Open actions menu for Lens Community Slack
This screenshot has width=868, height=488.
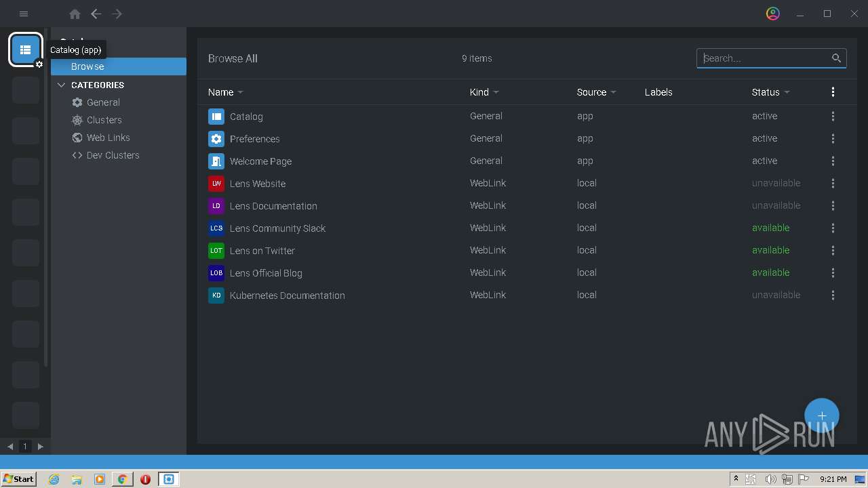tap(833, 228)
